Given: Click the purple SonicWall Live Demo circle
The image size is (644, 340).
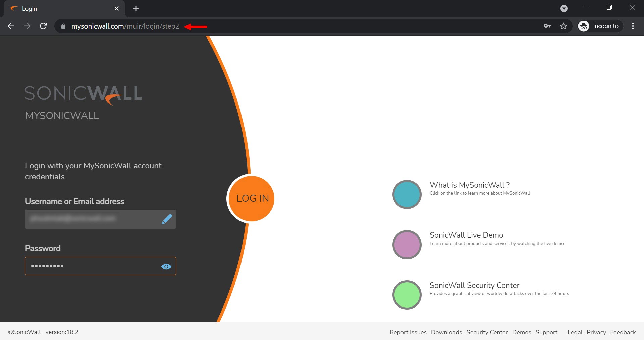Looking at the screenshot, I should point(407,245).
